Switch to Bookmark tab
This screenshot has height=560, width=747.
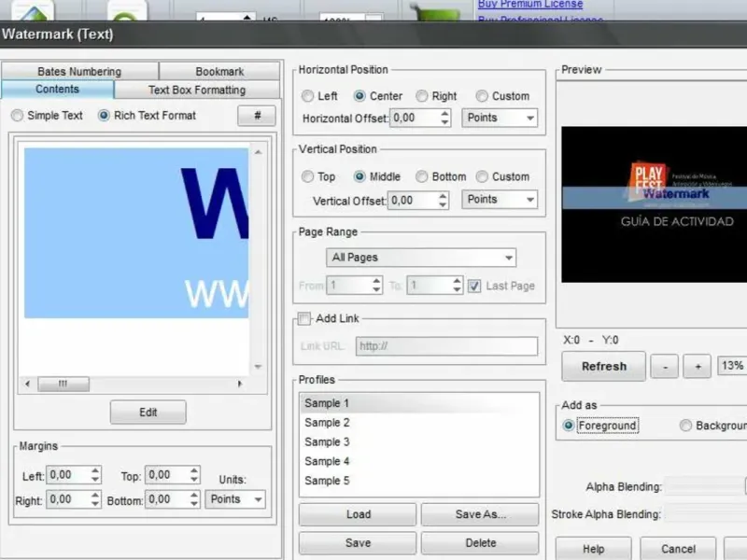[x=219, y=72]
